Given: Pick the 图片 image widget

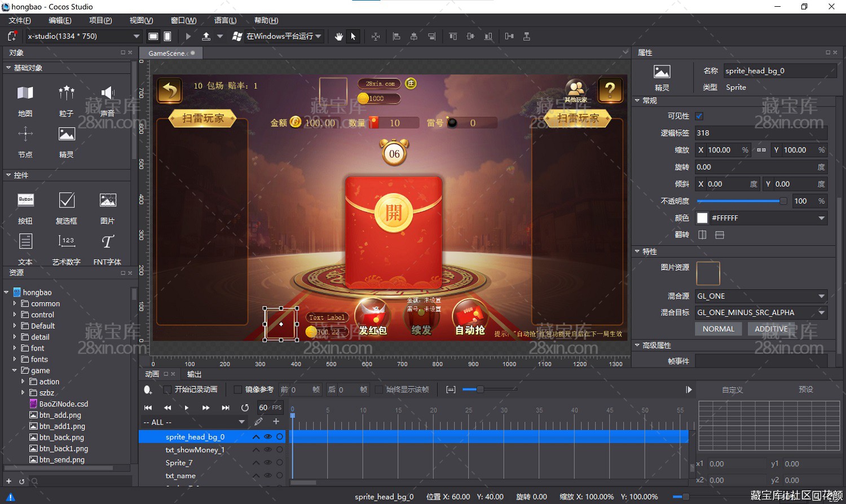Looking at the screenshot, I should tap(107, 208).
